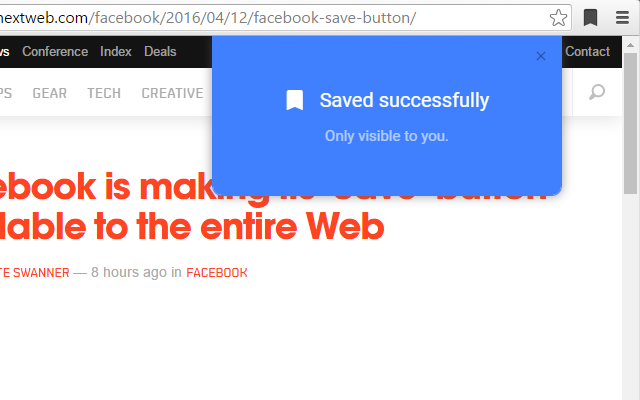
Task: Open the Contact link
Action: [587, 51]
